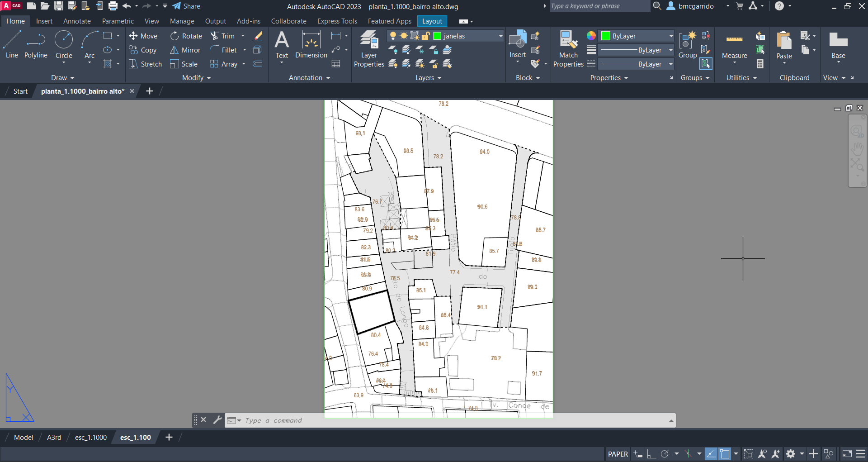This screenshot has width=868, height=462.
Task: Toggle the light bulb on janelas layer
Action: (x=393, y=36)
